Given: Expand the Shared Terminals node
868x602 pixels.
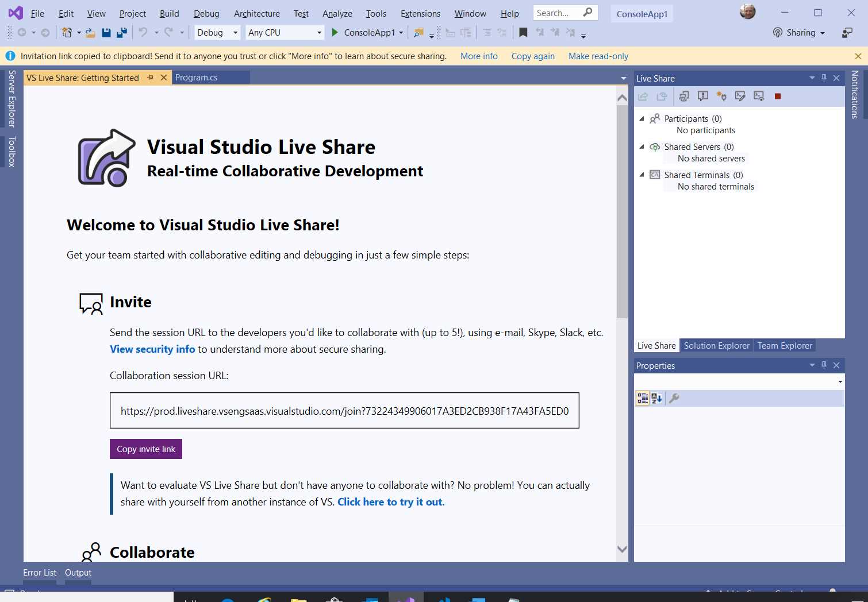Looking at the screenshot, I should pyautogui.click(x=642, y=175).
